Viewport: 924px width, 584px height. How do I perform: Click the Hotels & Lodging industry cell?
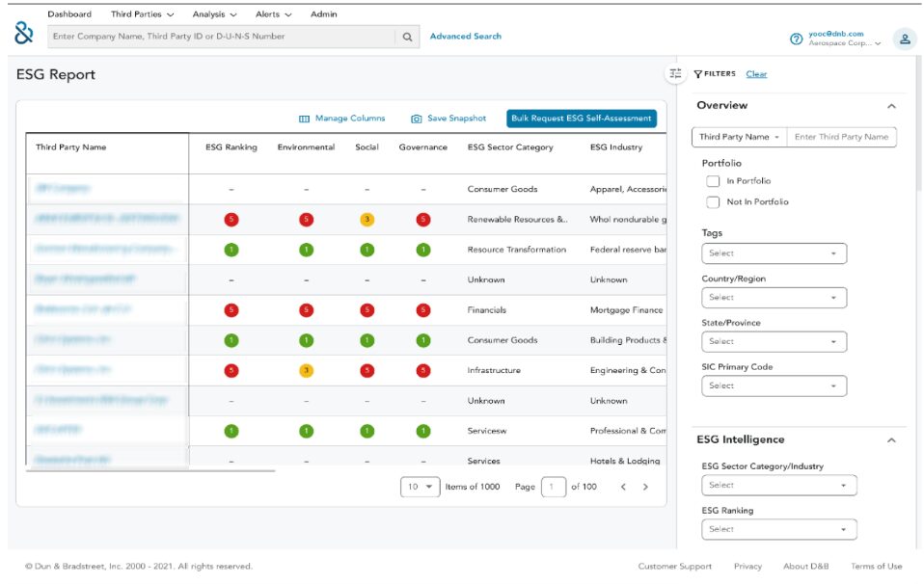click(x=625, y=461)
